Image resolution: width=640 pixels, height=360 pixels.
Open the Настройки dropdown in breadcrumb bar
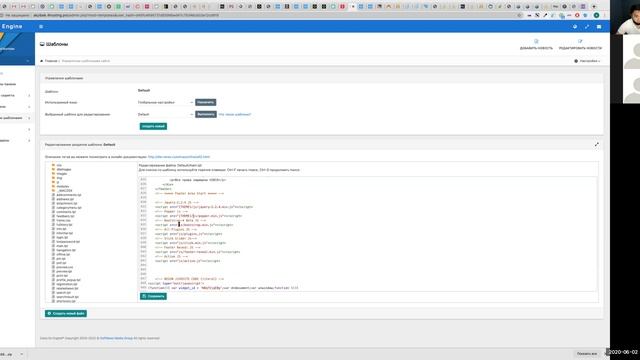tap(587, 61)
